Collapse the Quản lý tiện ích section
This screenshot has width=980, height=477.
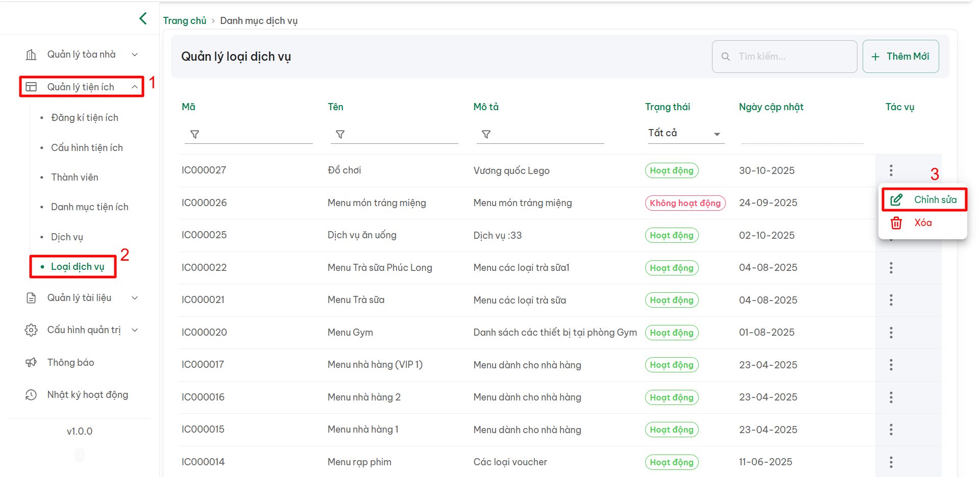(x=135, y=87)
